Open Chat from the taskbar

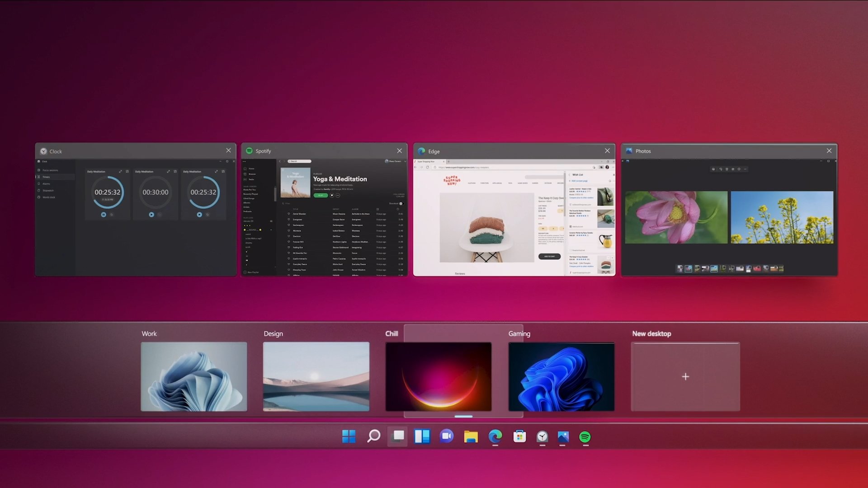click(447, 436)
